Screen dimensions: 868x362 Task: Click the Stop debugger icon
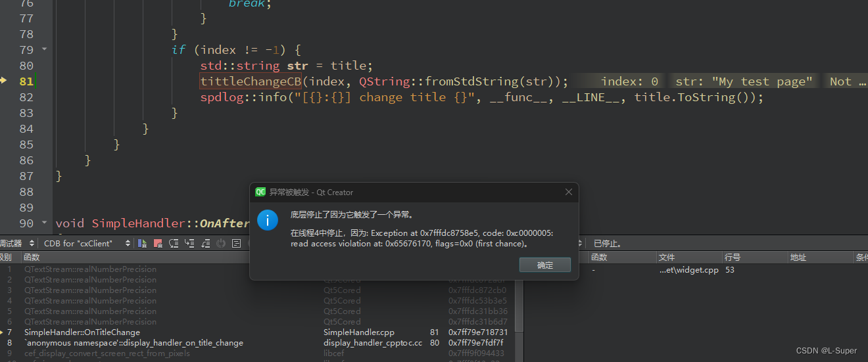tap(158, 243)
